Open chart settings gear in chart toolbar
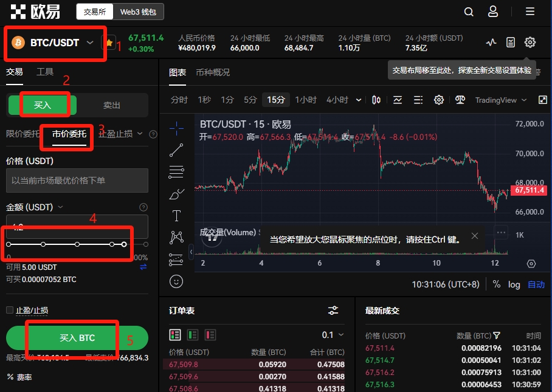 point(439,100)
